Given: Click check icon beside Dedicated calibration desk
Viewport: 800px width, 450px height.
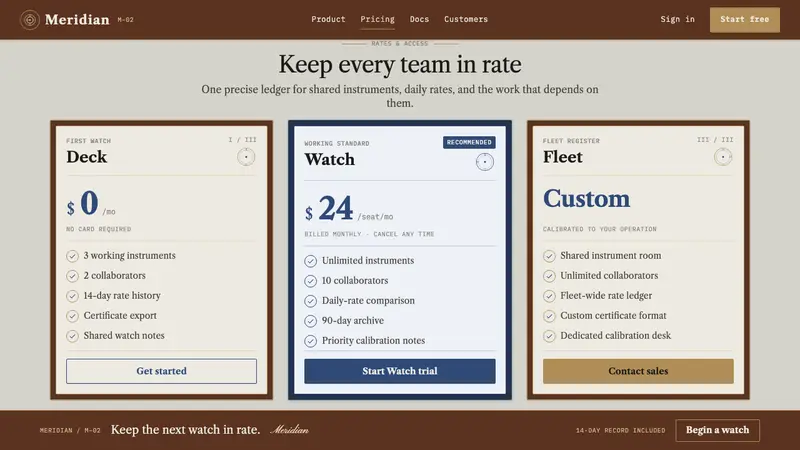Looking at the screenshot, I should tap(549, 336).
